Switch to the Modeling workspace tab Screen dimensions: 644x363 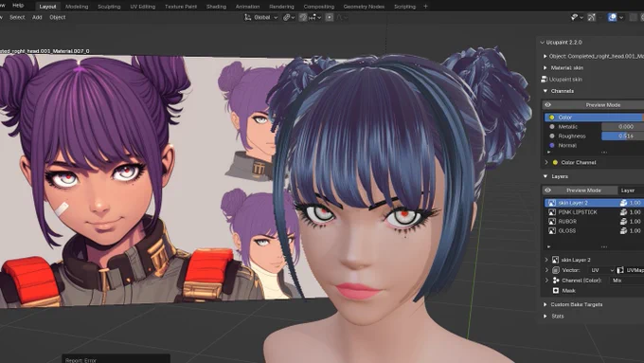tap(77, 7)
